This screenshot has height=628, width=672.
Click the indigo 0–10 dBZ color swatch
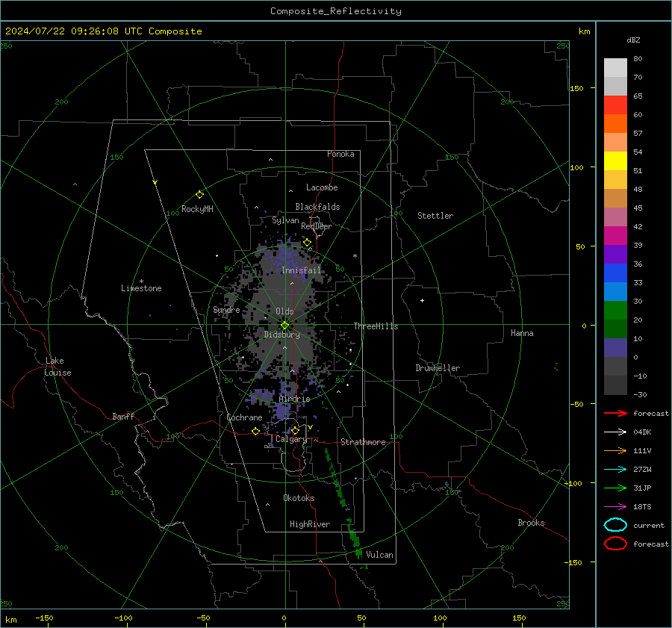pyautogui.click(x=615, y=348)
